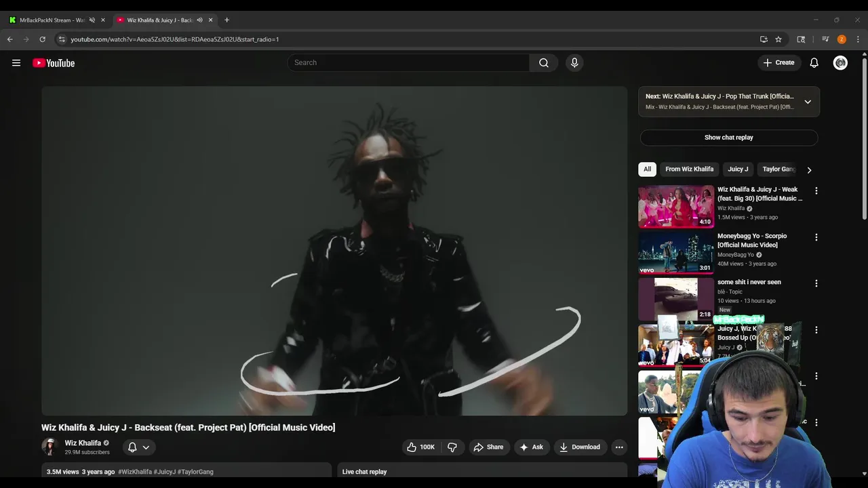Viewport: 868px width, 488px height.
Task: Open options menu for Weak (feat. Big 30) video
Action: 816,191
